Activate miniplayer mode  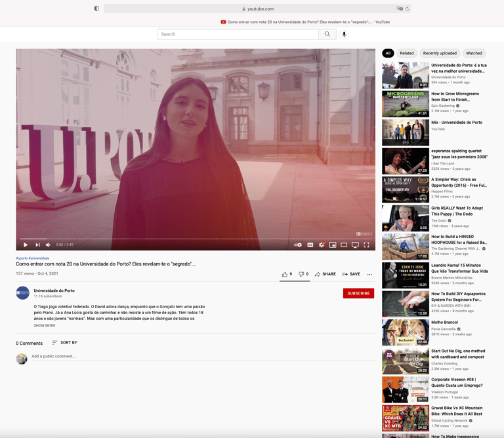click(x=333, y=245)
